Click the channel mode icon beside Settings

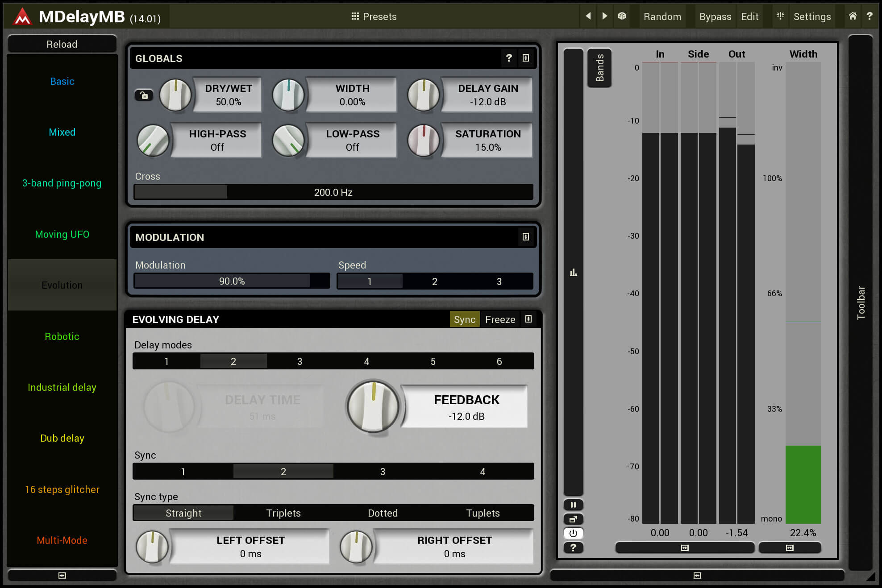pyautogui.click(x=780, y=16)
